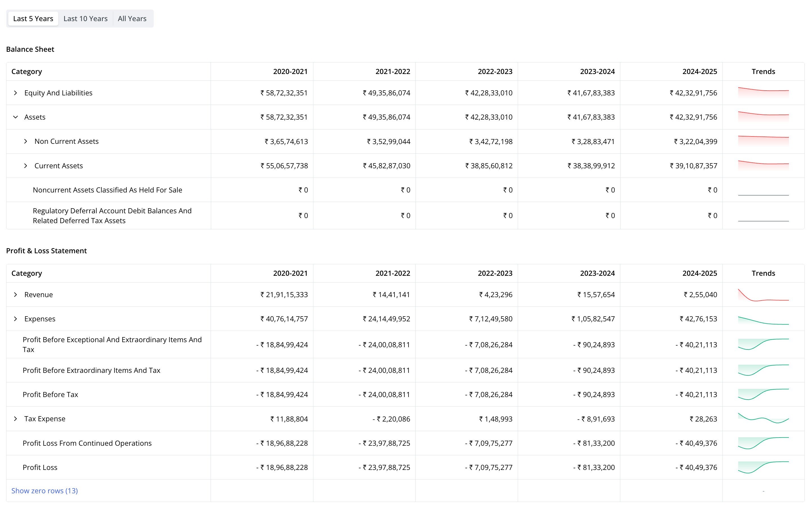Click the Profit Before Tax row label
This screenshot has height=511, width=812.
[x=50, y=395]
